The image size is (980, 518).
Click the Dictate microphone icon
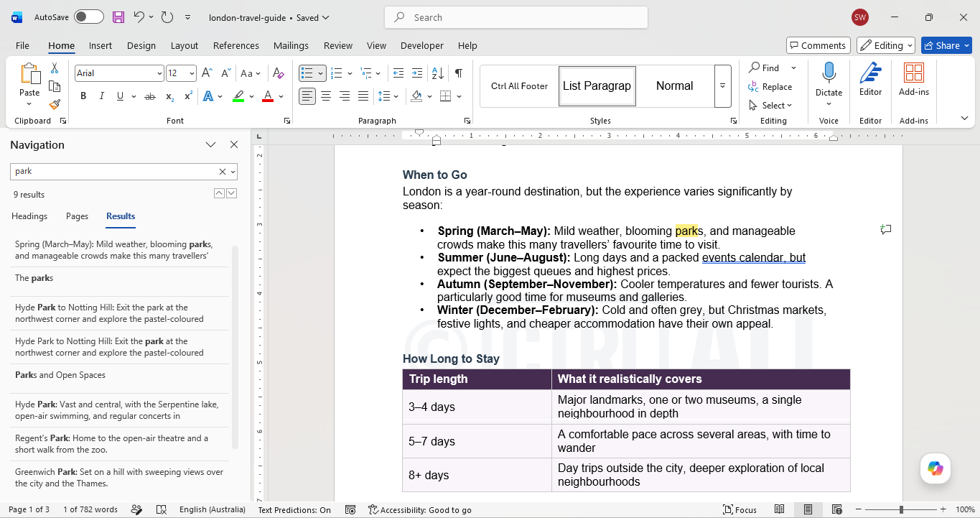(x=829, y=73)
